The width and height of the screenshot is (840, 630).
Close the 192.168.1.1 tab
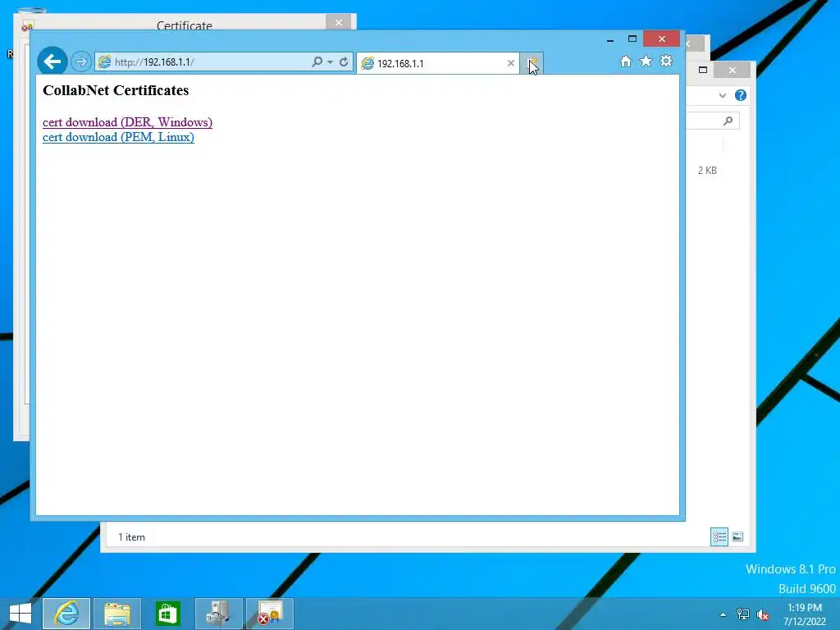click(x=510, y=63)
